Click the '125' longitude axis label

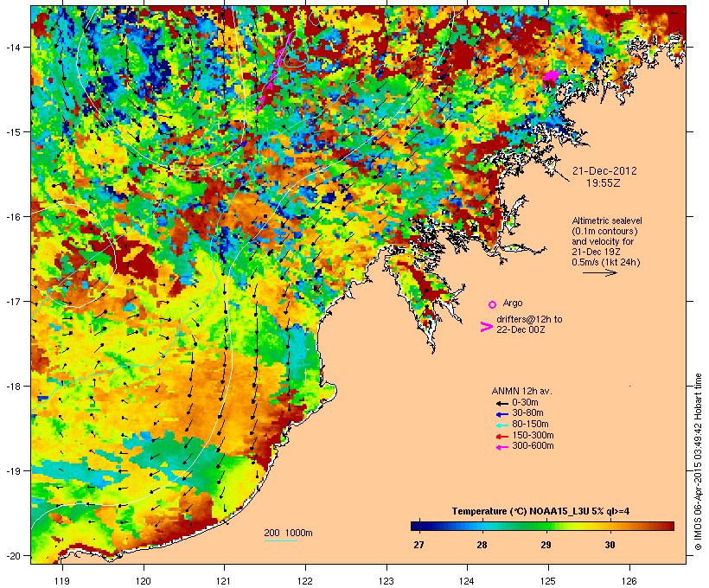548,581
